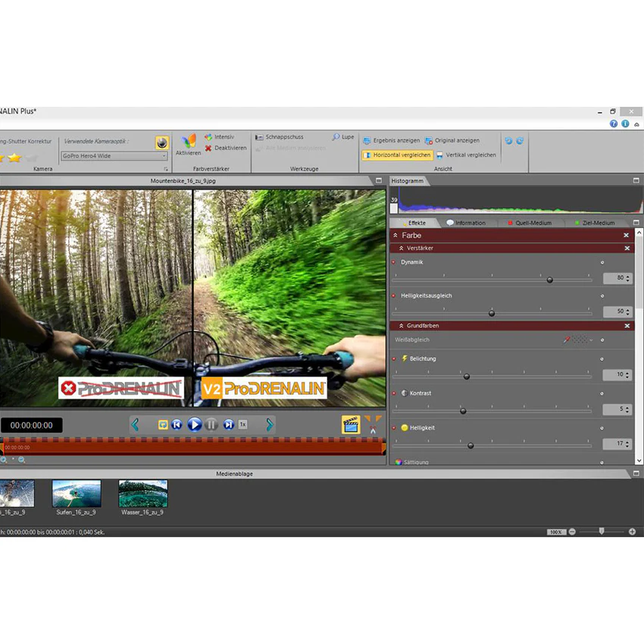Toggle the yellow loop playback icon
644x644 pixels.
coord(163,425)
